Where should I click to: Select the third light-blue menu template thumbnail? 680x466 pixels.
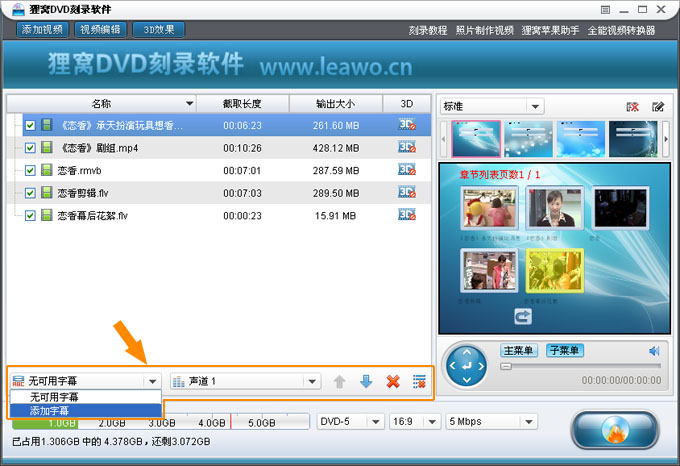581,139
